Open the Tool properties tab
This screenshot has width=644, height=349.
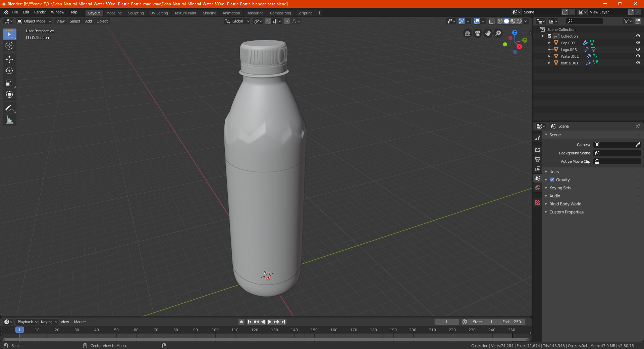click(x=538, y=138)
